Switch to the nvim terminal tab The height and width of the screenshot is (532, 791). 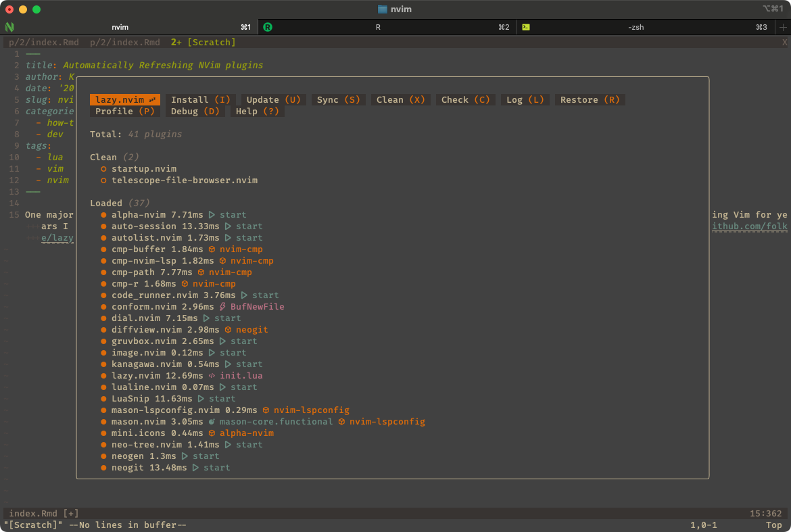(x=130, y=27)
